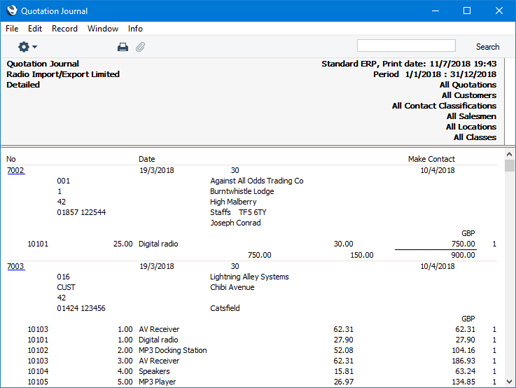Click the Search button
Viewport: 516px width, 388px height.
click(x=487, y=47)
